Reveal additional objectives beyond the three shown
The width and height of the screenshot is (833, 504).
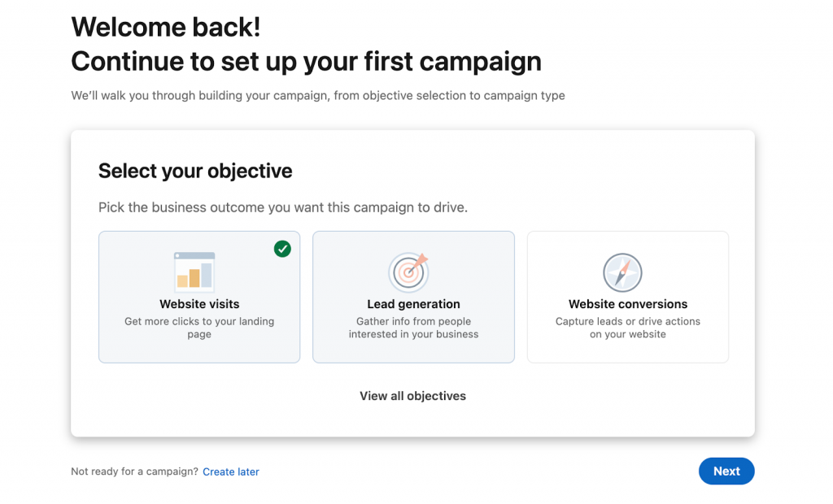412,396
